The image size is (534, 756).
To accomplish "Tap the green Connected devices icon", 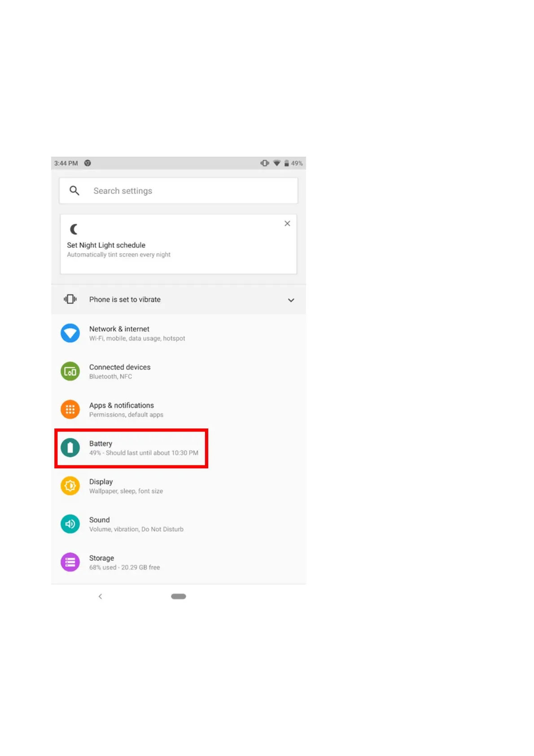I will (70, 371).
